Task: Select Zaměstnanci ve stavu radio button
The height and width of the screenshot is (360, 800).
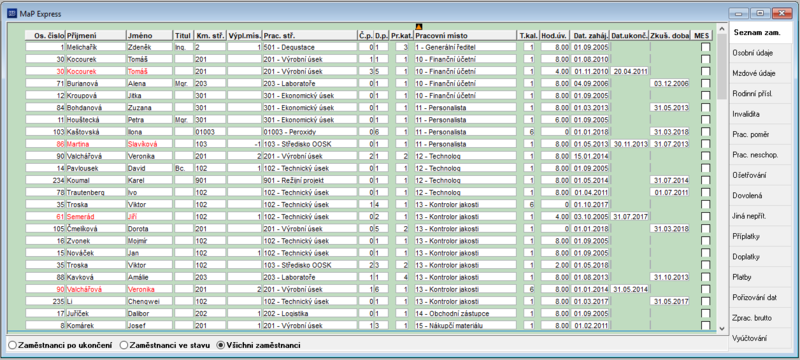Action: (123, 345)
